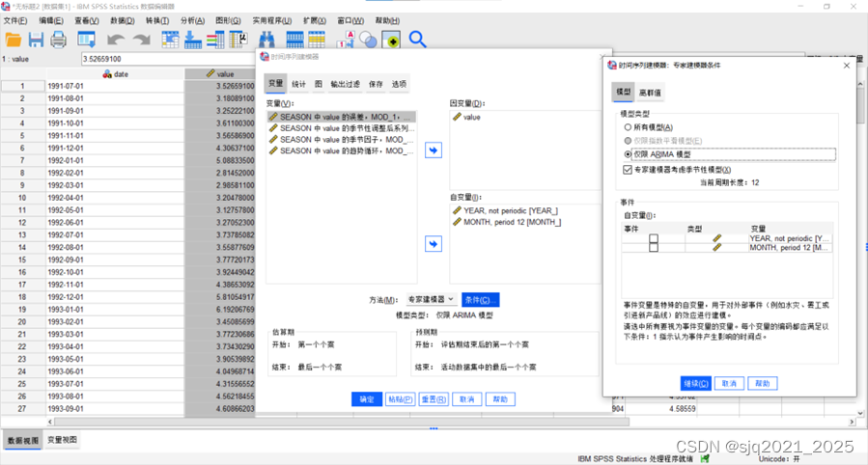Image resolution: width=868 pixels, height=465 pixels.
Task: Move selected variable into 自变量 with arrow button
Action: pyautogui.click(x=434, y=244)
